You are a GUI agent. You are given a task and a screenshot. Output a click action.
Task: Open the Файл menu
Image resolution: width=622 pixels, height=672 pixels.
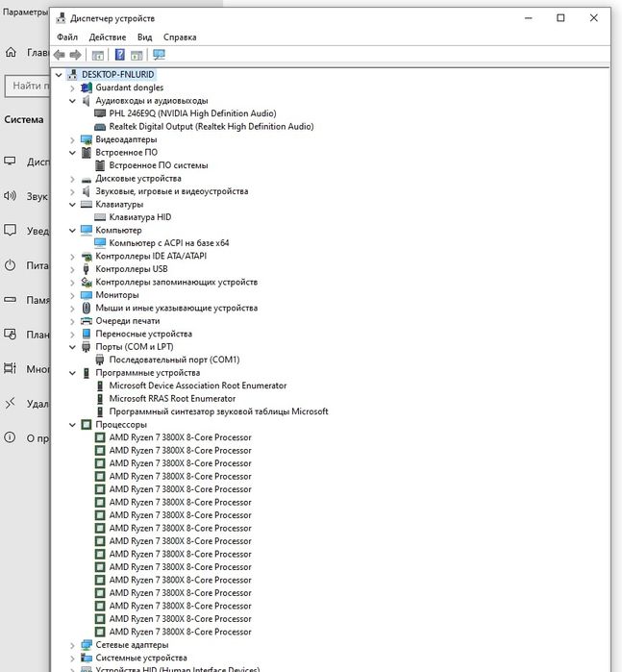(x=67, y=37)
